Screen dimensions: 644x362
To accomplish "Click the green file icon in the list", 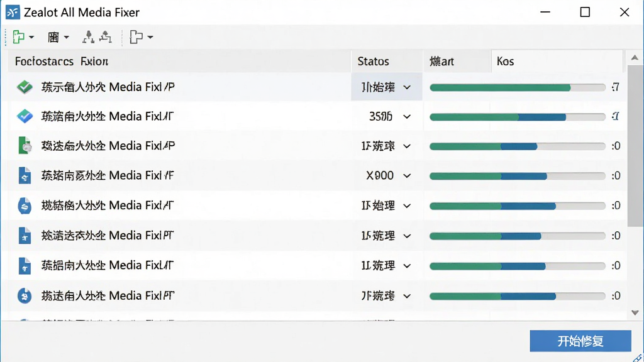I will (25, 146).
